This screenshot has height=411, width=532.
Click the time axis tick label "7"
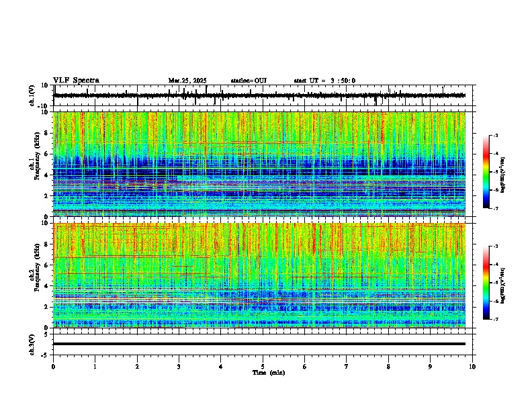point(347,367)
